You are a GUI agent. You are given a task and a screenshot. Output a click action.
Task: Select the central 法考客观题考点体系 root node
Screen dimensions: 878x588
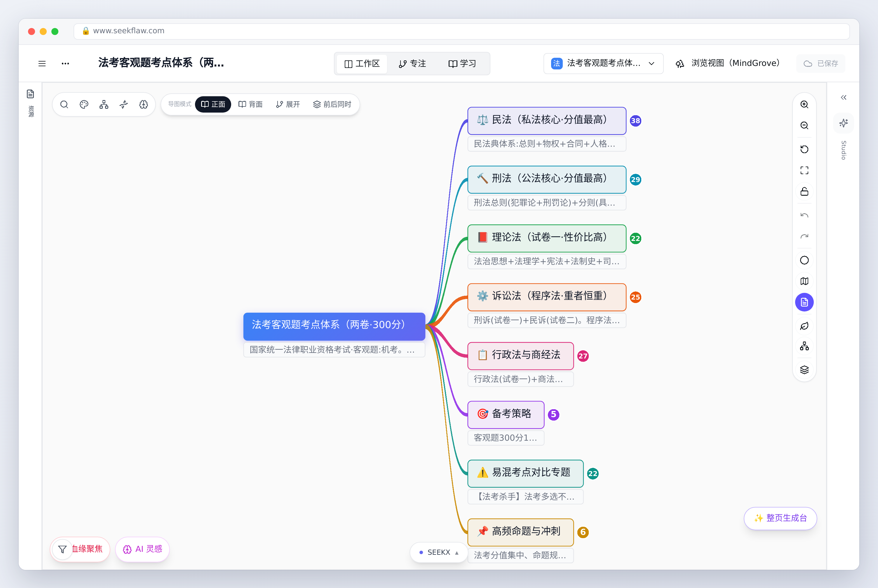[x=334, y=326]
